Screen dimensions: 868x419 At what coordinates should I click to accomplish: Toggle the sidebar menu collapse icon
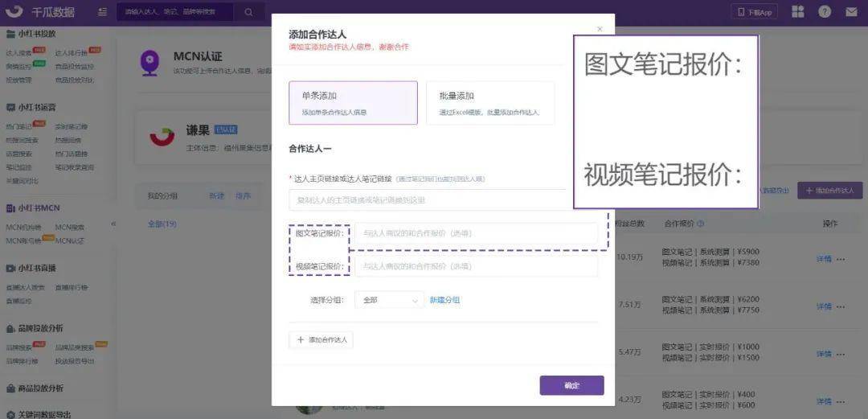point(102,12)
